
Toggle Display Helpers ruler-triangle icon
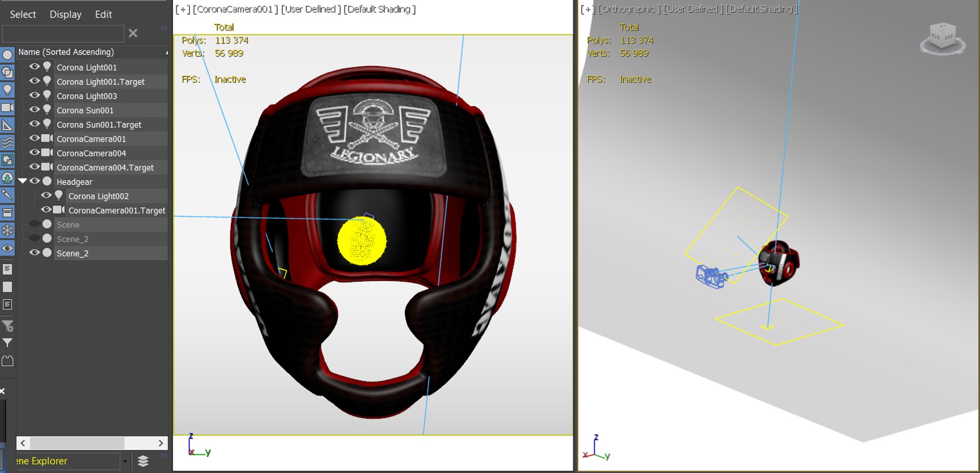(x=7, y=125)
